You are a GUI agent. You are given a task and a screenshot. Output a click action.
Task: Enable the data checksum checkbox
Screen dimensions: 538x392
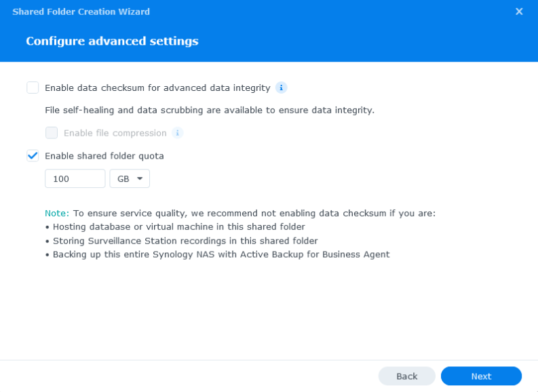(33, 87)
